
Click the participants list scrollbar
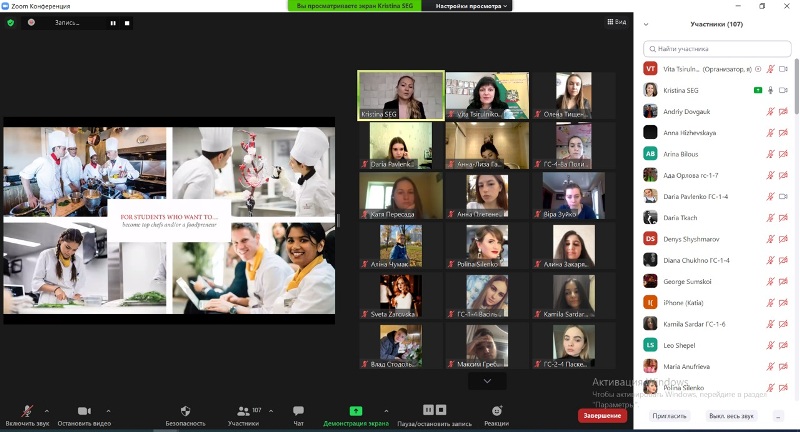coord(796,87)
